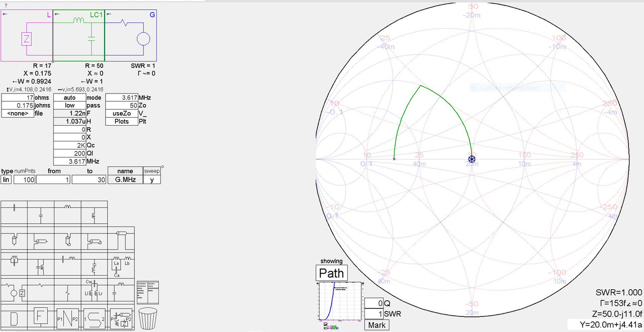Click the F block icon
Screen dimensions: 644x332
click(41, 317)
